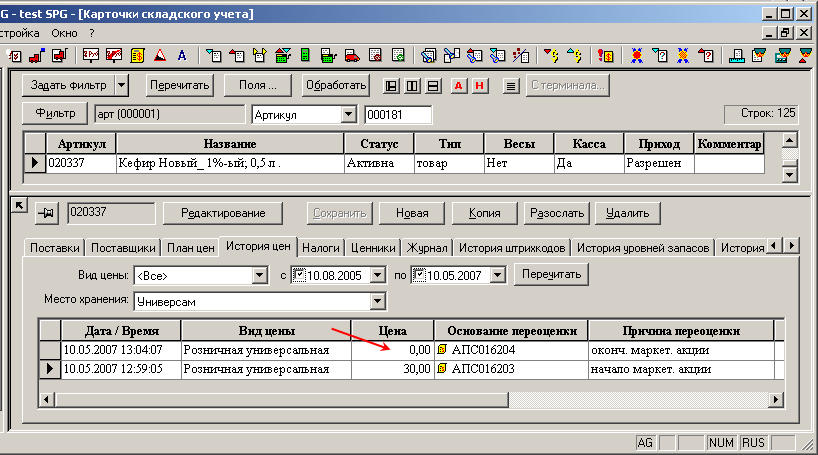Click the text-lines list icon before С терминала
The width and height of the screenshot is (818, 455).
point(511,86)
